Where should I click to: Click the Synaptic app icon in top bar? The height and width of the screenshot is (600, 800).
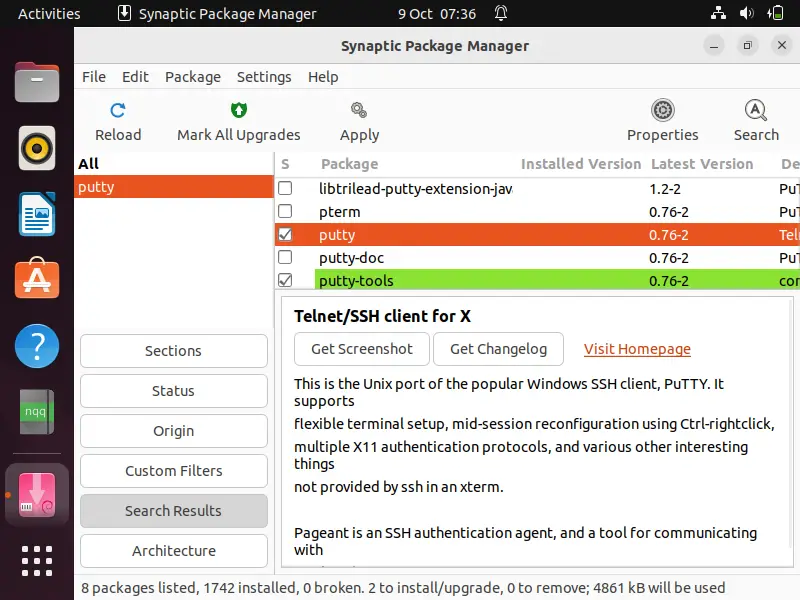click(x=124, y=13)
